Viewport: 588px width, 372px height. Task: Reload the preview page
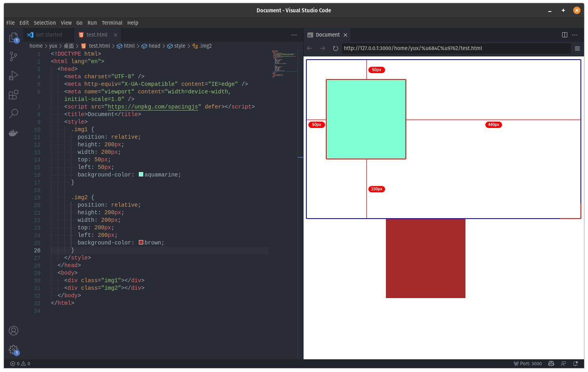(335, 48)
